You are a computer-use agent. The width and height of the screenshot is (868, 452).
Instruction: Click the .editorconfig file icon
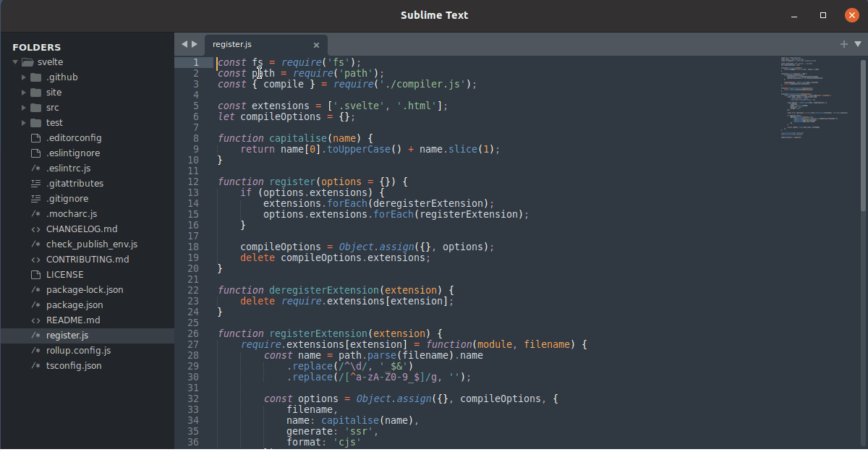(x=36, y=138)
